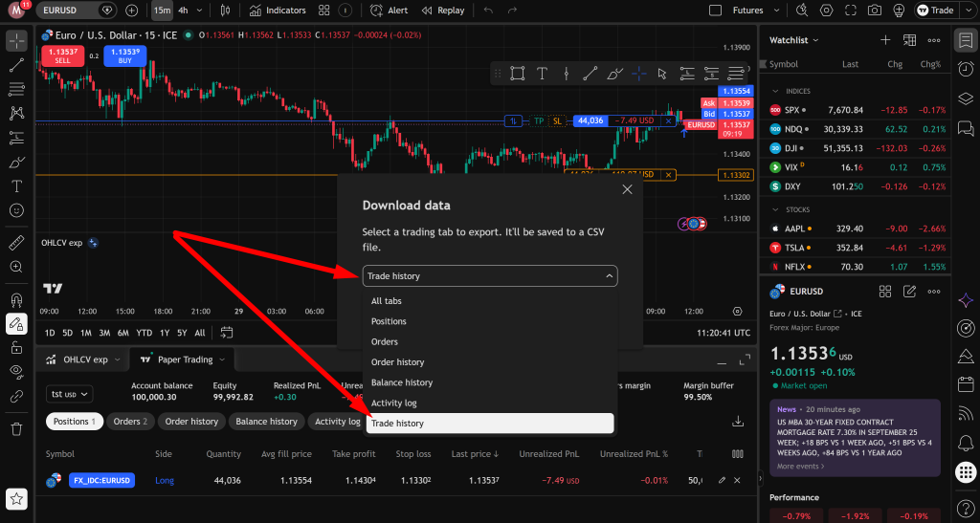Screen dimensions: 980x523
Task: Select the XABCD patterns tool
Action: tap(17, 113)
